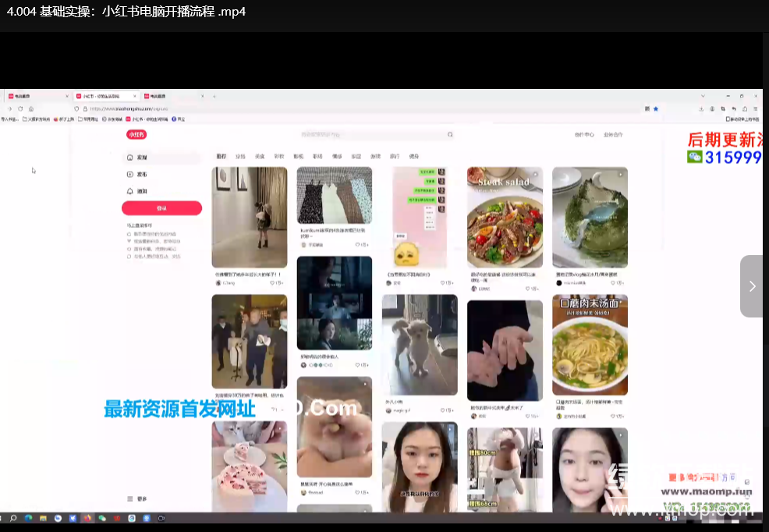Image resolution: width=769 pixels, height=532 pixels.
Task: Click the blue bookmark star icon
Action: [656, 108]
